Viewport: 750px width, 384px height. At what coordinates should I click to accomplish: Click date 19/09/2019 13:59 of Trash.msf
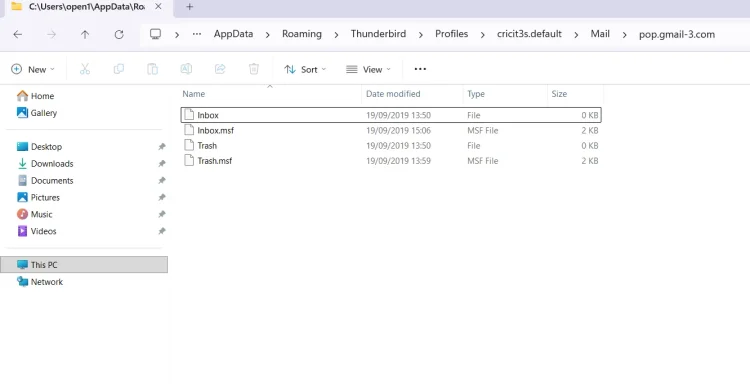point(398,161)
